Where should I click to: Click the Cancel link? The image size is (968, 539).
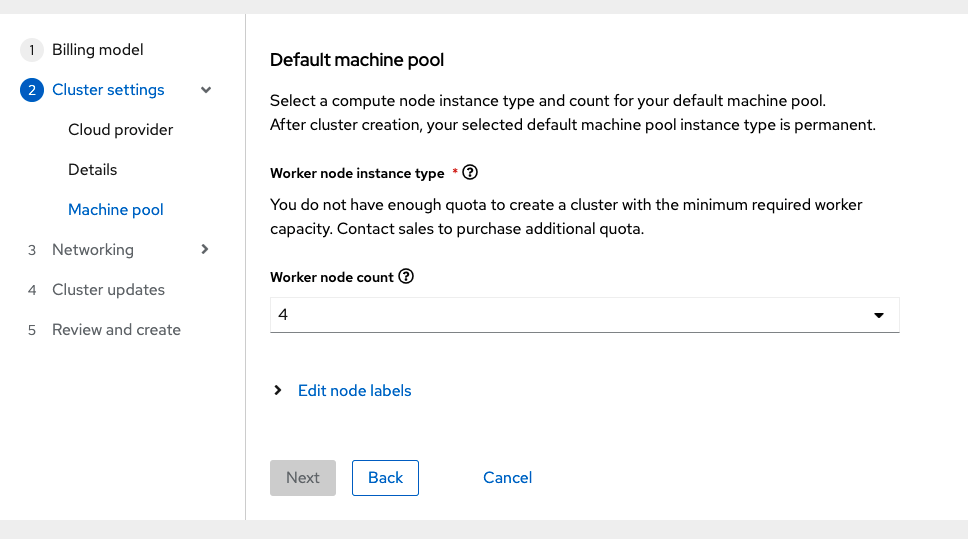pos(507,478)
